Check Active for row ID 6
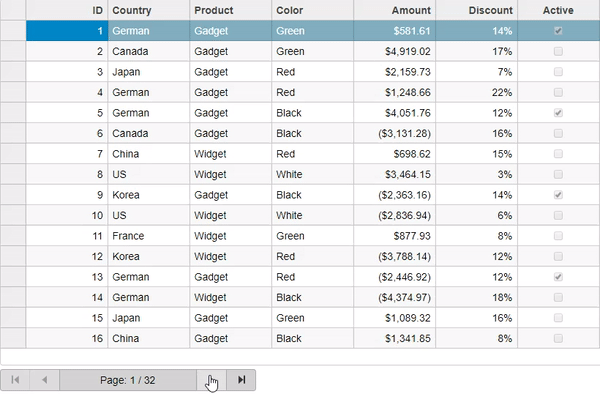The height and width of the screenshot is (394, 600). pos(558,133)
